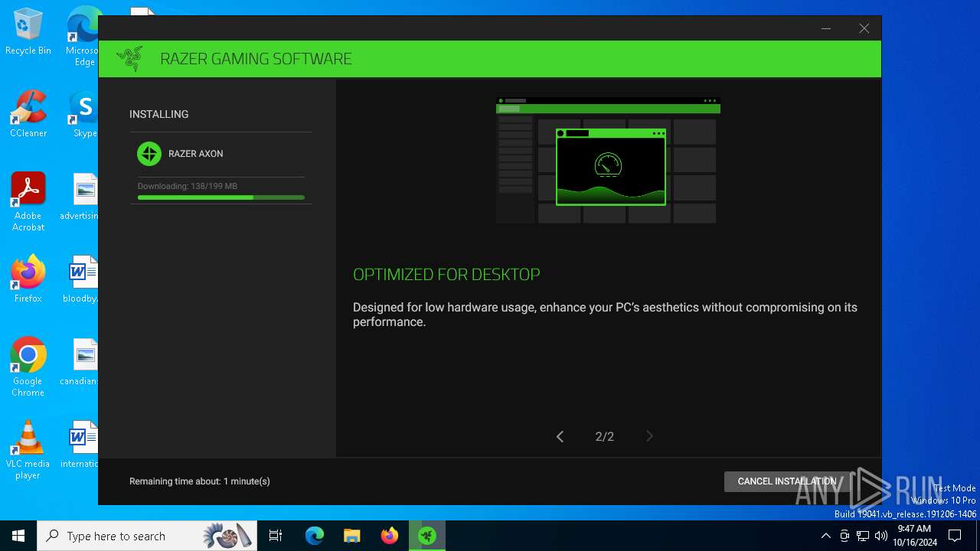Open Firefox desktop shortcut
Image resolution: width=980 pixels, height=551 pixels.
point(28,280)
